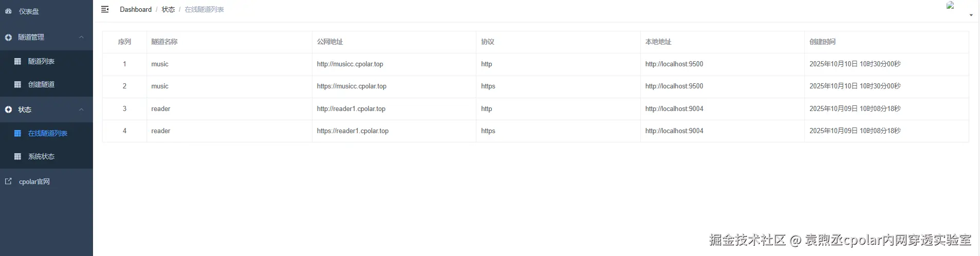The height and width of the screenshot is (256, 980).
Task: Open the 隧道列表 menu item
Action: point(41,61)
